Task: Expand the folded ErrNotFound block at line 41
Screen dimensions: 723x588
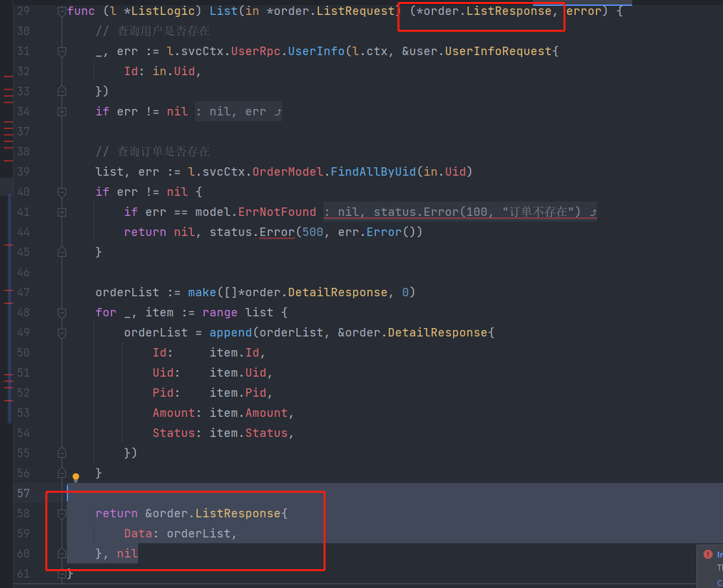Action: pos(62,212)
